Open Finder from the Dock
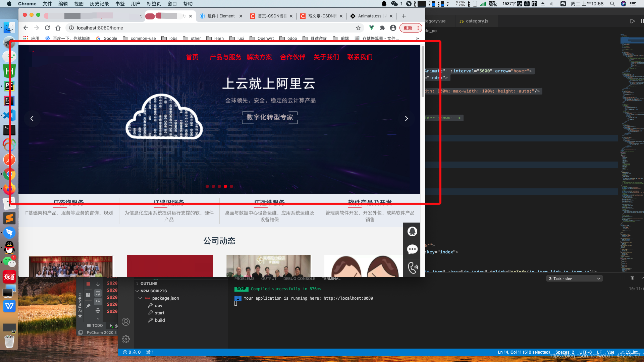 pos(9,27)
